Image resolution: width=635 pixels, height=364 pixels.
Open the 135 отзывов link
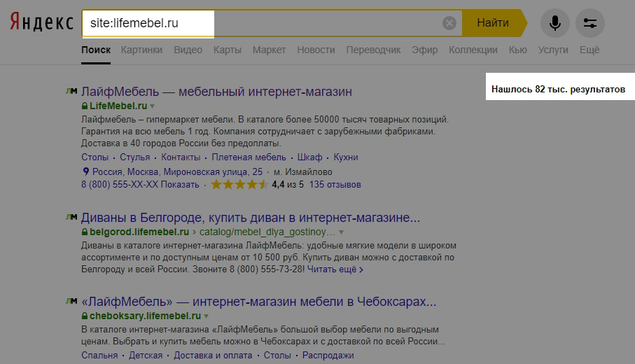tap(335, 185)
